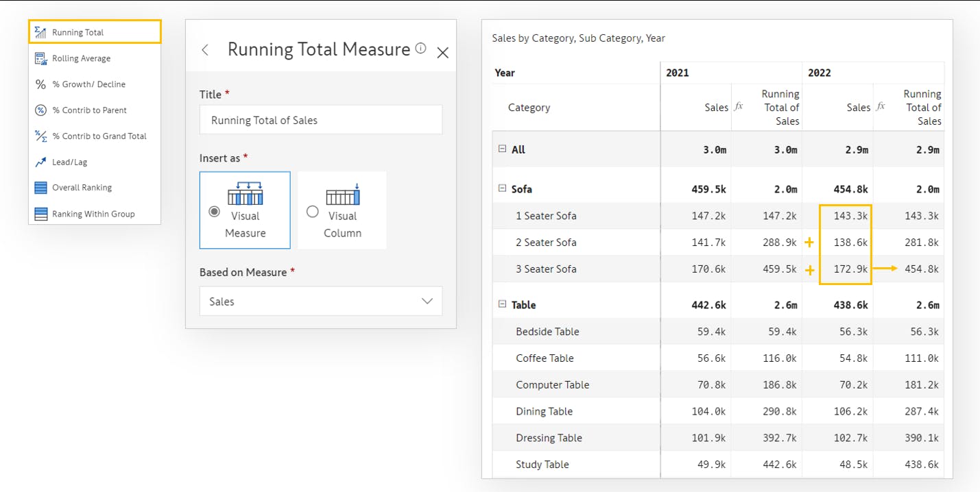Click the Title input field
Viewport: 980px width, 492px height.
[x=321, y=120]
